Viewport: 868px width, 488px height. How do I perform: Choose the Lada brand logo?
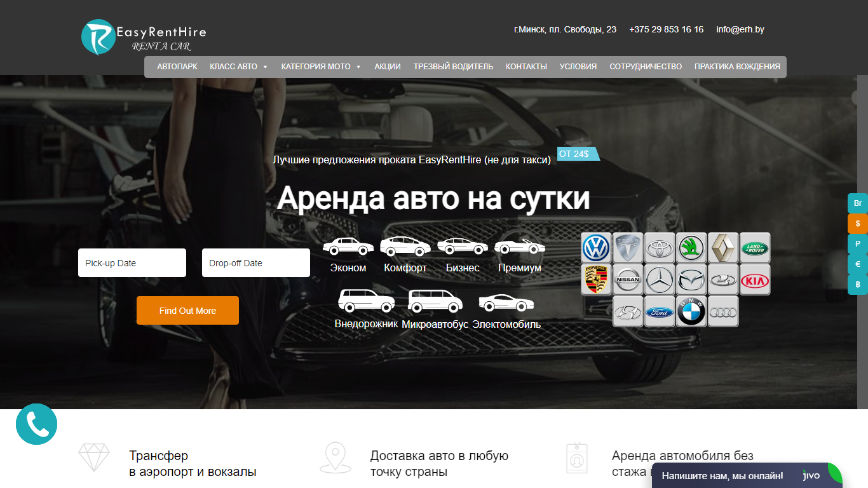[x=723, y=280]
